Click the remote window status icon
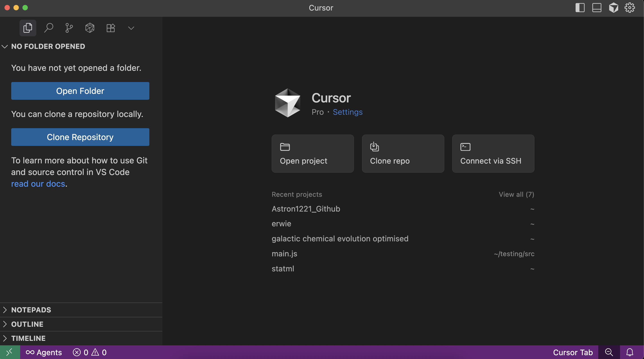The width and height of the screenshot is (644, 359). pyautogui.click(x=10, y=352)
